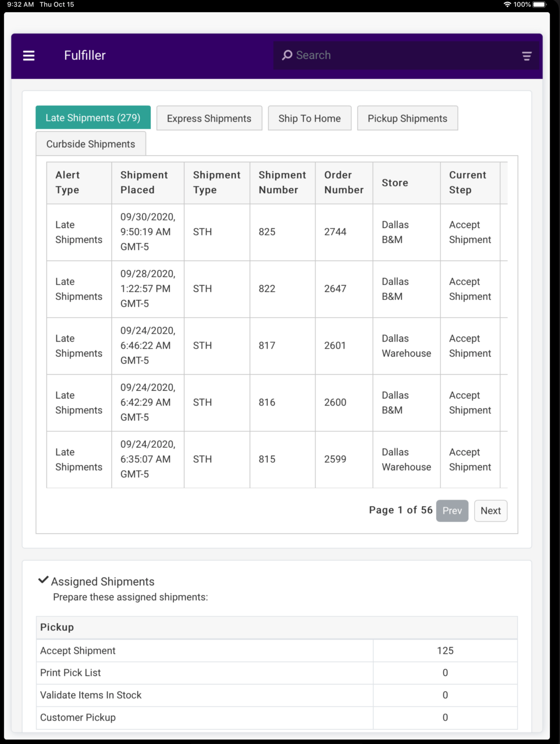Focus the Search input field

pyautogui.click(x=407, y=55)
